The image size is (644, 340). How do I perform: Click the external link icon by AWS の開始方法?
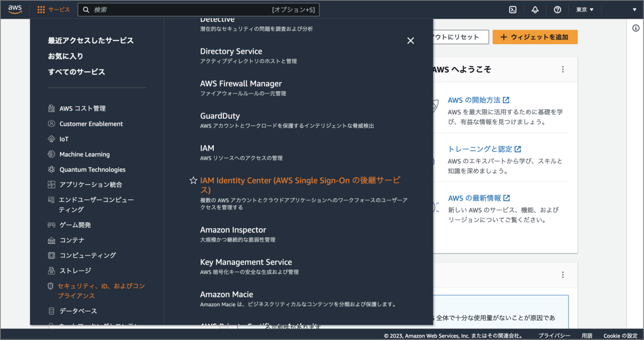[506, 100]
